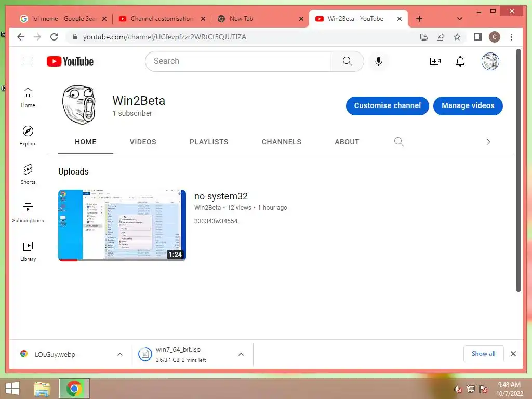Click the YouTube logo
532x399 pixels.
70,61
